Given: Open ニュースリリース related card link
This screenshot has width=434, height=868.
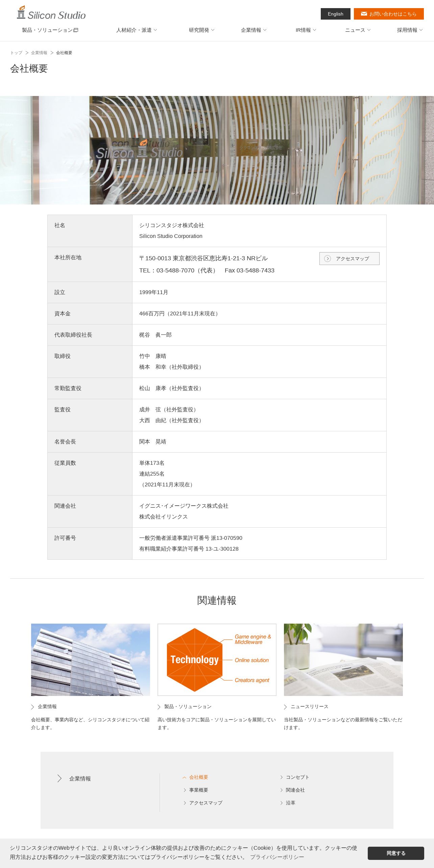Looking at the screenshot, I should click(310, 707).
